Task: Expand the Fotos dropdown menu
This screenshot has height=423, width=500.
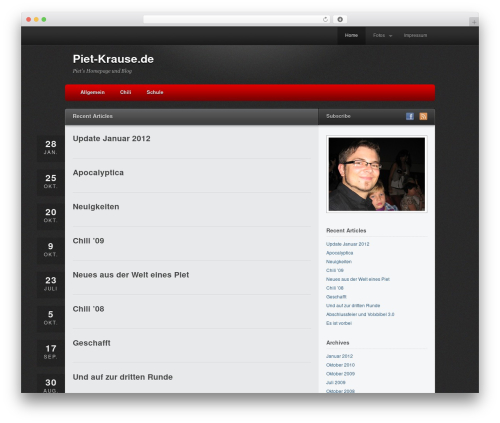Action: 382,35
